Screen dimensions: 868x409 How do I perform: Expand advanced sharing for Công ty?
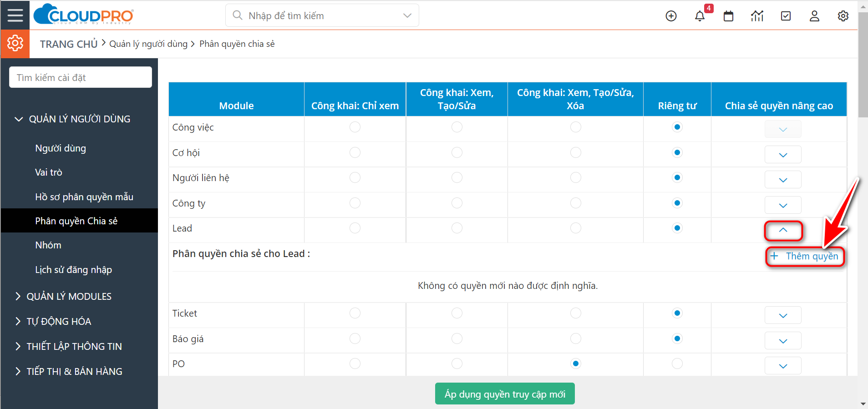pyautogui.click(x=783, y=205)
